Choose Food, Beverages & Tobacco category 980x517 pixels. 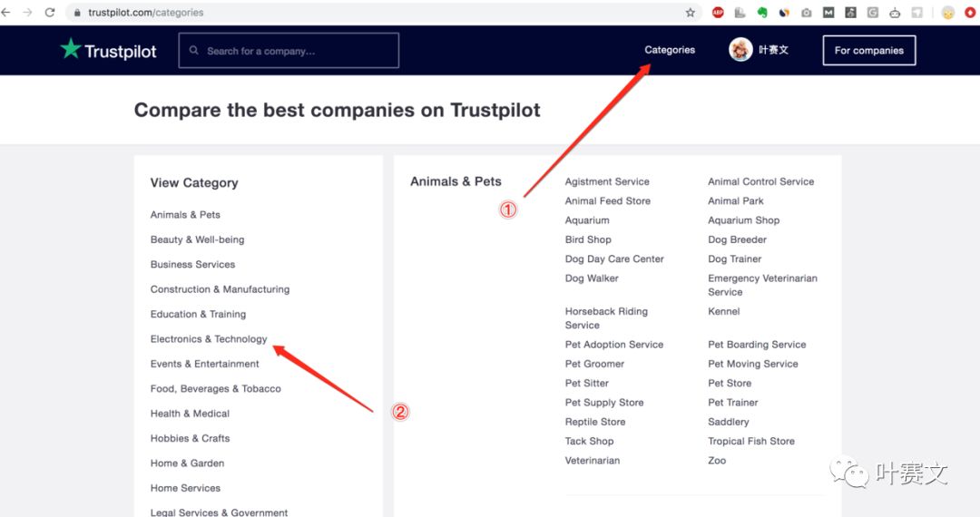(216, 389)
